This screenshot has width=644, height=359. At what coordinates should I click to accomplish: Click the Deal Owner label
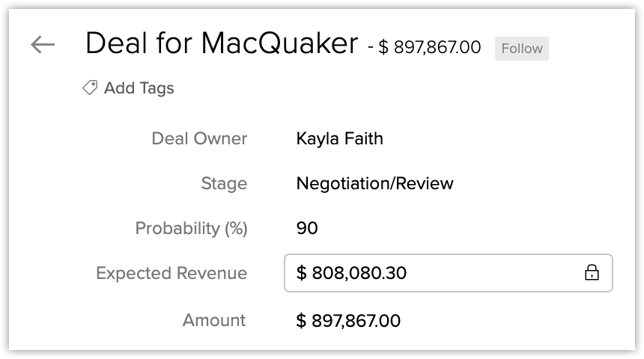click(x=199, y=138)
